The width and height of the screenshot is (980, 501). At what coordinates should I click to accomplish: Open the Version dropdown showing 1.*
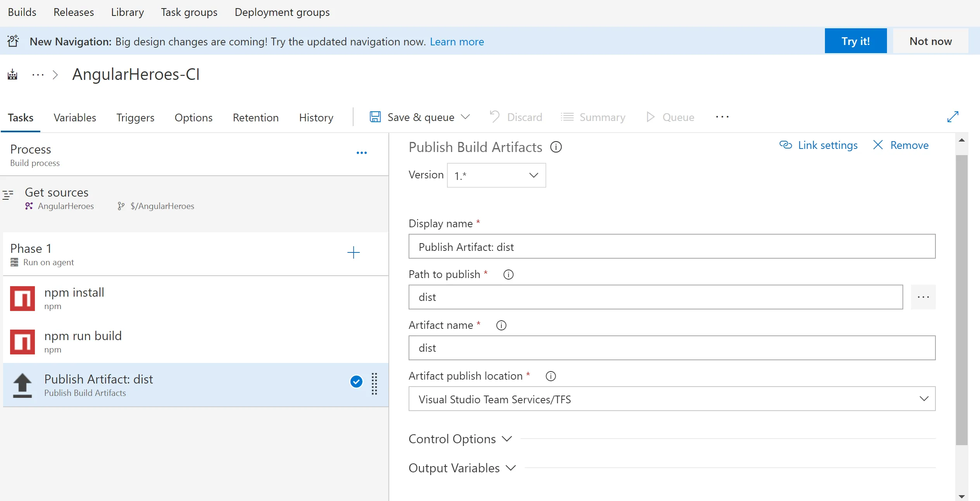[x=496, y=176]
